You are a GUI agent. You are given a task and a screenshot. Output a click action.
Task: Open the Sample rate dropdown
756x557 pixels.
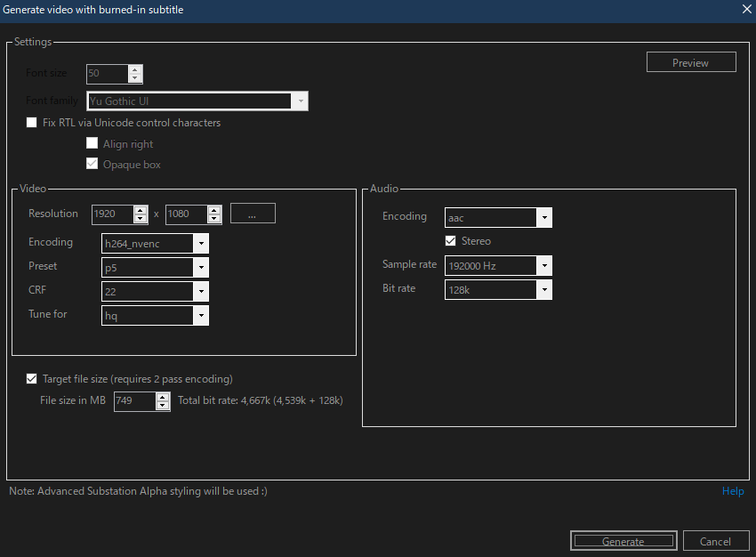(x=544, y=265)
